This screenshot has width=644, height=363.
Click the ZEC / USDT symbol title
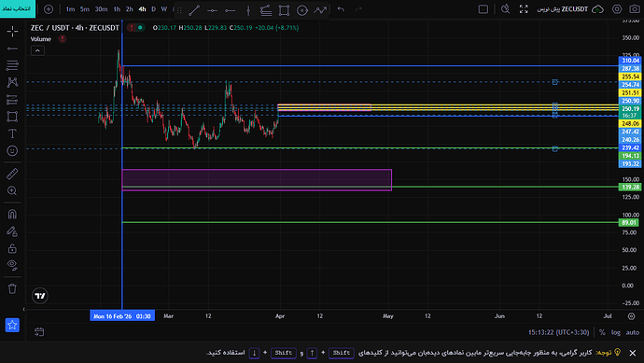(75, 28)
